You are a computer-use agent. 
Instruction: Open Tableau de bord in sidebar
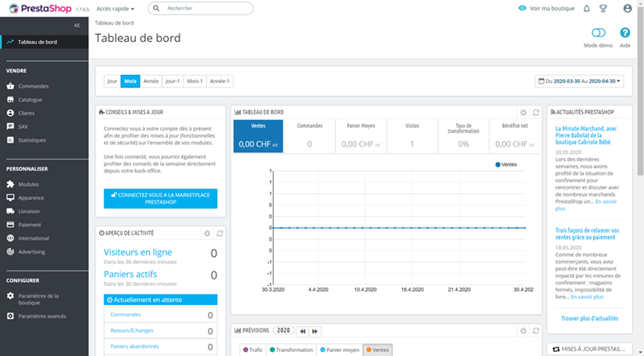point(44,42)
